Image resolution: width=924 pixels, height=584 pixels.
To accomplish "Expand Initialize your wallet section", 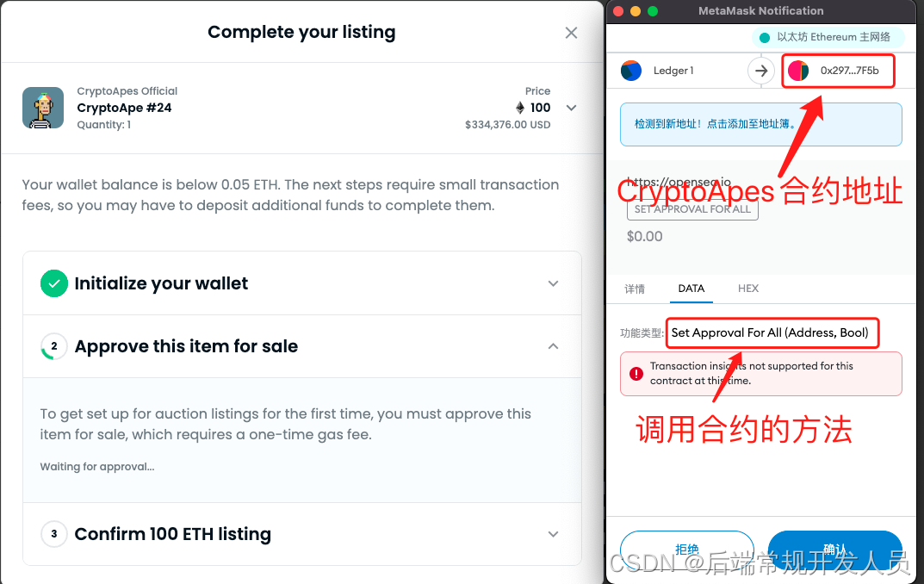I will [553, 283].
